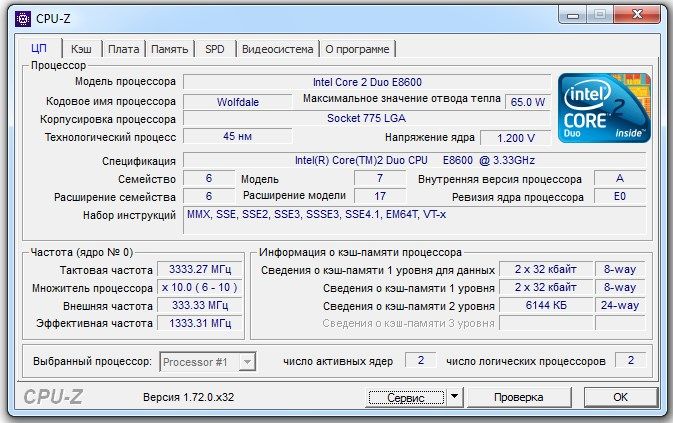The height and width of the screenshot is (423, 673).
Task: Click the E0 core revision value
Action: click(620, 196)
